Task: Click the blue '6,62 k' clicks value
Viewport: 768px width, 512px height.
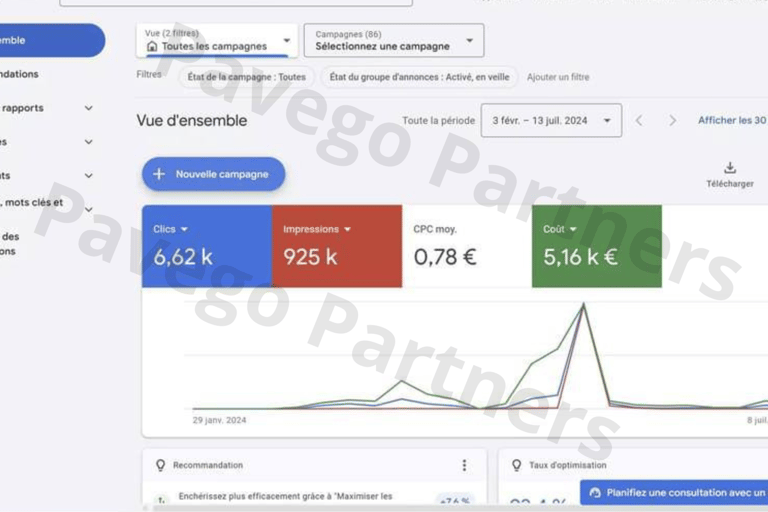Action: click(x=183, y=257)
